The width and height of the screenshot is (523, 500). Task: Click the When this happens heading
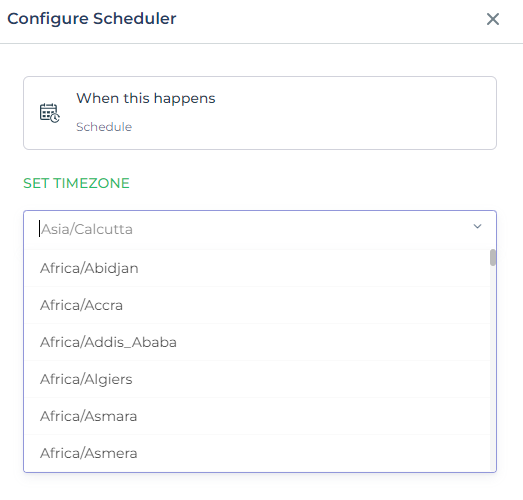(x=146, y=98)
